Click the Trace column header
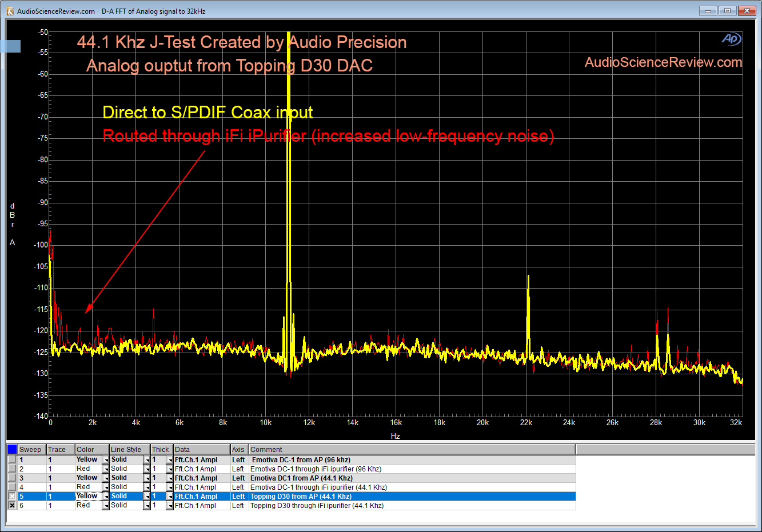The image size is (762, 532). tap(61, 450)
